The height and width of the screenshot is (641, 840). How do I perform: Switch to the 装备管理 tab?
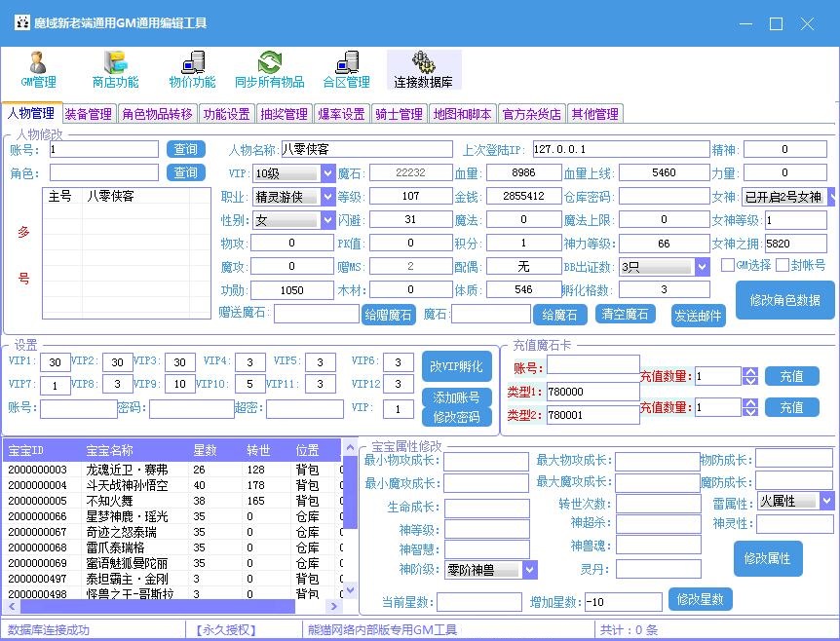click(x=89, y=113)
